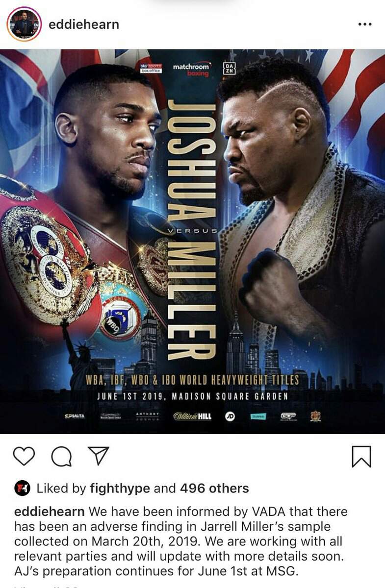Image resolution: width=385 pixels, height=588 pixels.
Task: Open eddiehearn profile picture story ring
Action: (24, 24)
